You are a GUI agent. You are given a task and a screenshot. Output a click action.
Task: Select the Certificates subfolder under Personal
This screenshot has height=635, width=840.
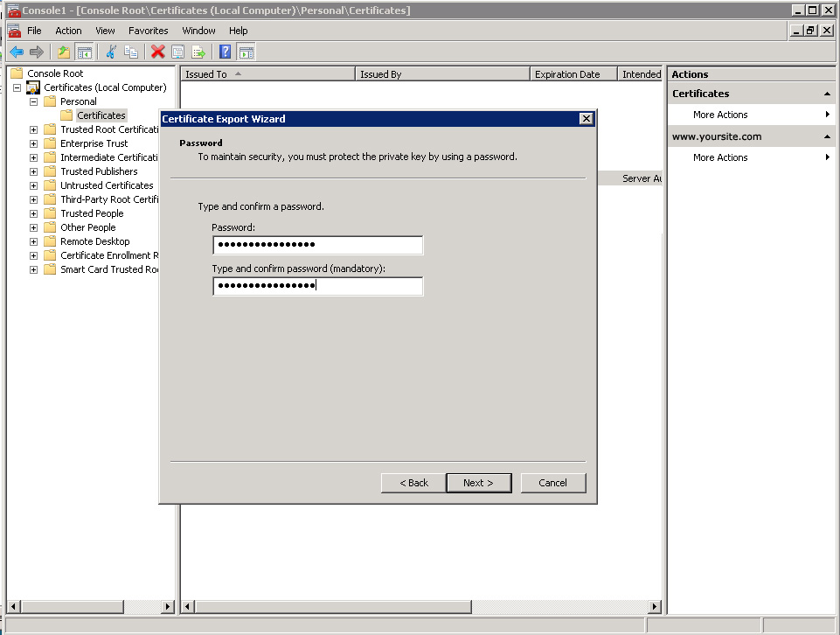pyautogui.click(x=101, y=115)
